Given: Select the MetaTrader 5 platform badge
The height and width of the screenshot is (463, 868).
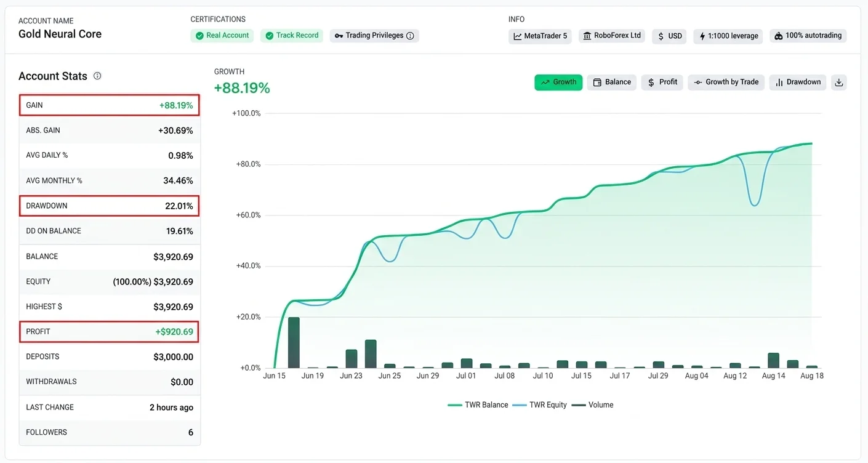Looking at the screenshot, I should point(540,36).
